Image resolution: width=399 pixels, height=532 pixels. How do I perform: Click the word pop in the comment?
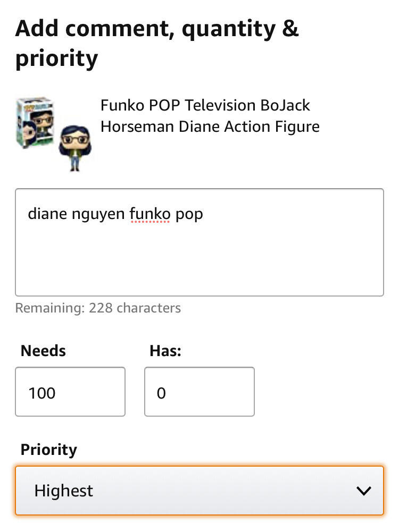coord(189,215)
